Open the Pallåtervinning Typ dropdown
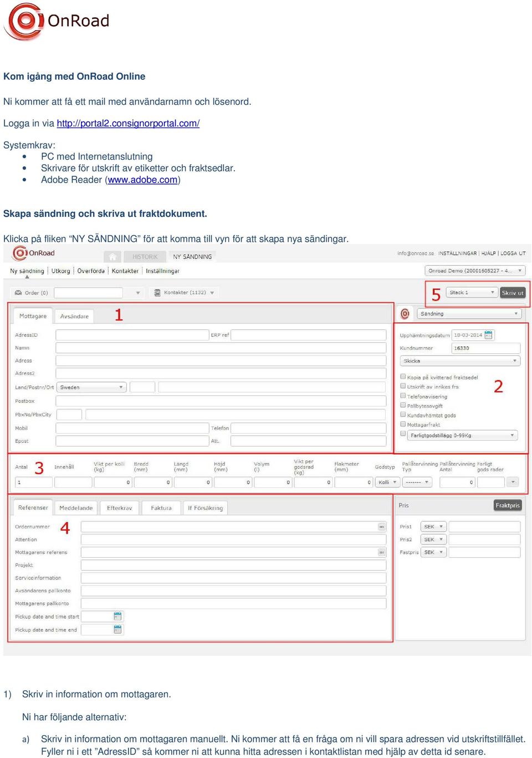This screenshot has width=532, height=758. 417,482
